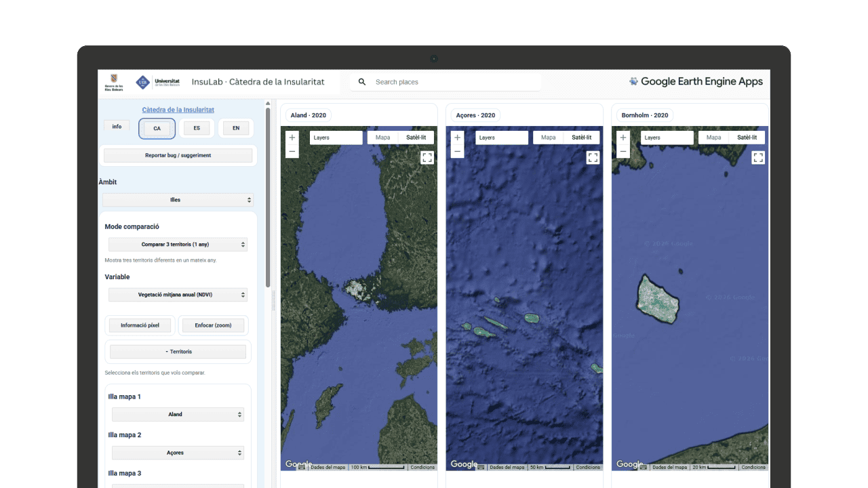The width and height of the screenshot is (868, 488).
Task: Select the EN language option
Action: pyautogui.click(x=236, y=128)
